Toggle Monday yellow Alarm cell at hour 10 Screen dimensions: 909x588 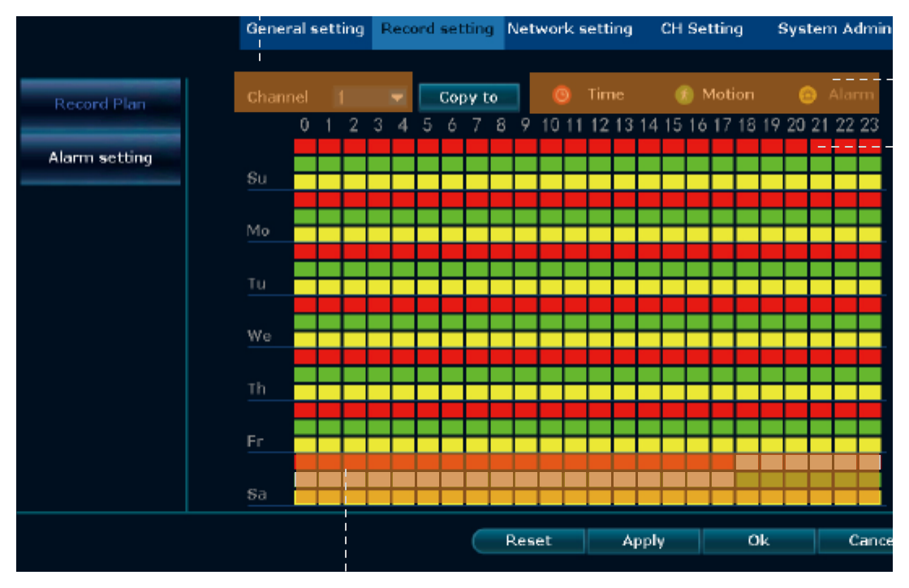551,234
